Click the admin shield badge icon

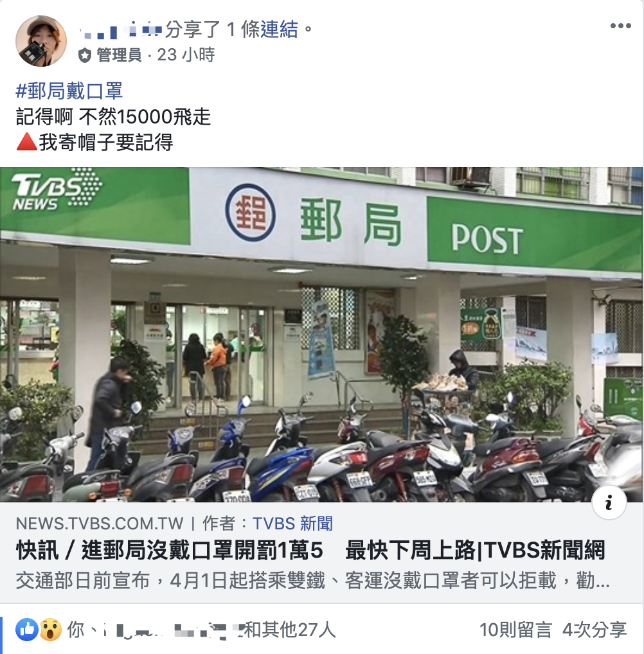coord(85,55)
